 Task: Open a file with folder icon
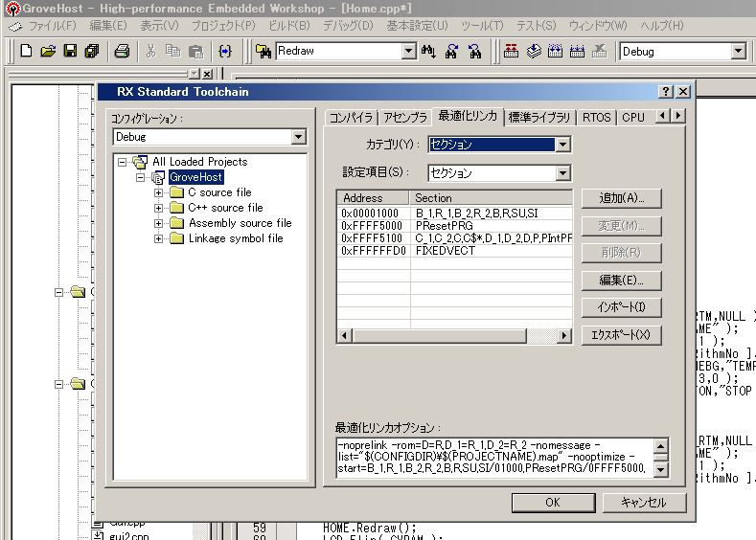[48, 51]
